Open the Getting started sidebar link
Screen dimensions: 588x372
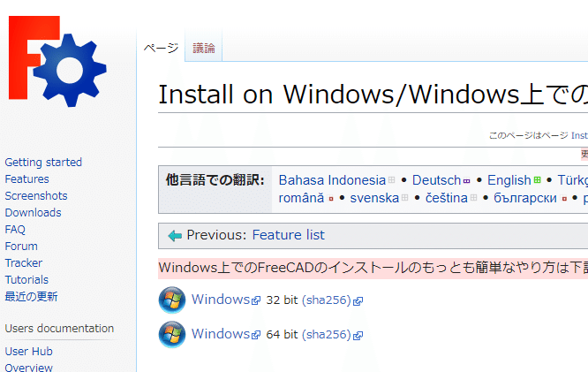pos(43,163)
